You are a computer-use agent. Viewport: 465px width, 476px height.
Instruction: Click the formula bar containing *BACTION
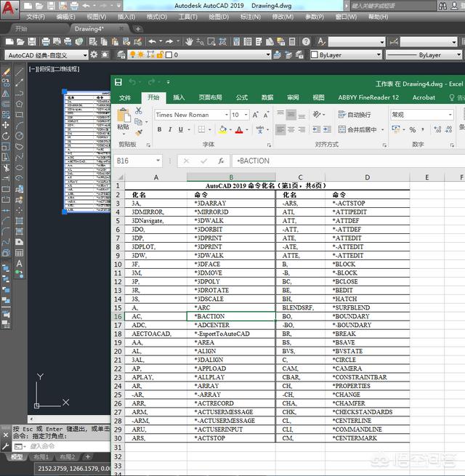click(349, 161)
